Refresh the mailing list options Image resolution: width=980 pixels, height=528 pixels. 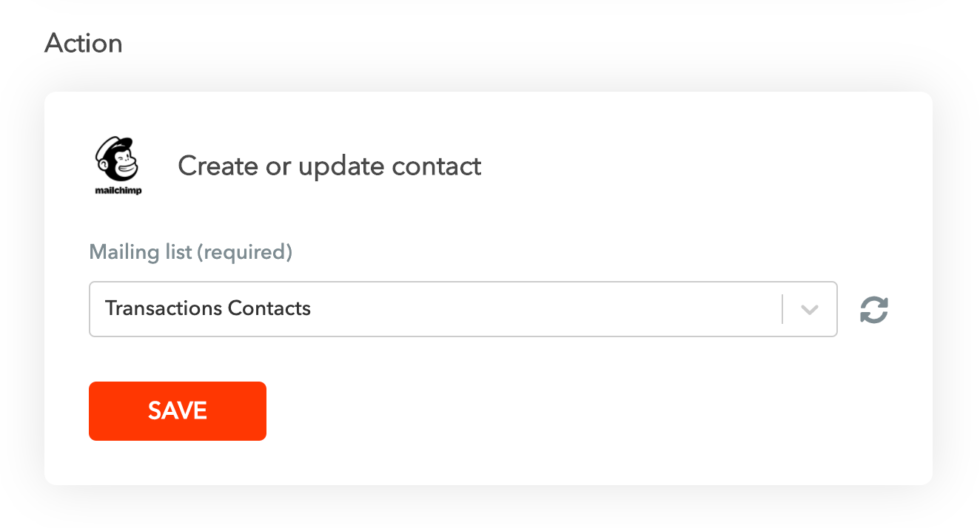(873, 310)
